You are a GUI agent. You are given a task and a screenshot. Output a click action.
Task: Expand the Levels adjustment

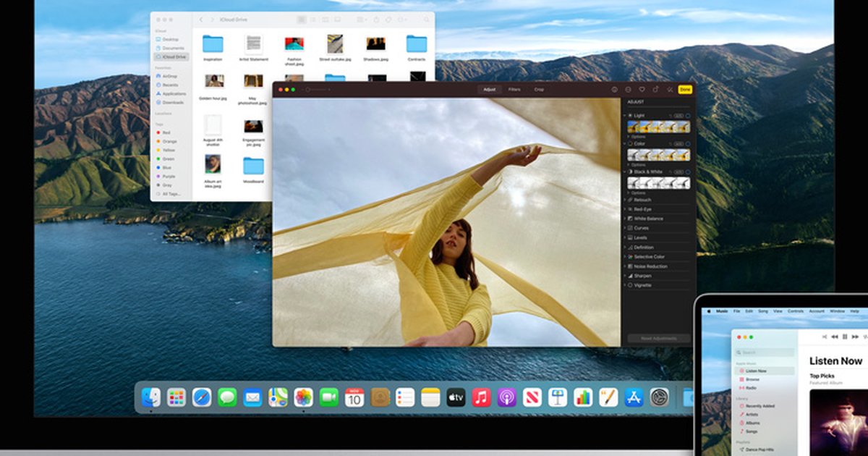pyautogui.click(x=625, y=237)
